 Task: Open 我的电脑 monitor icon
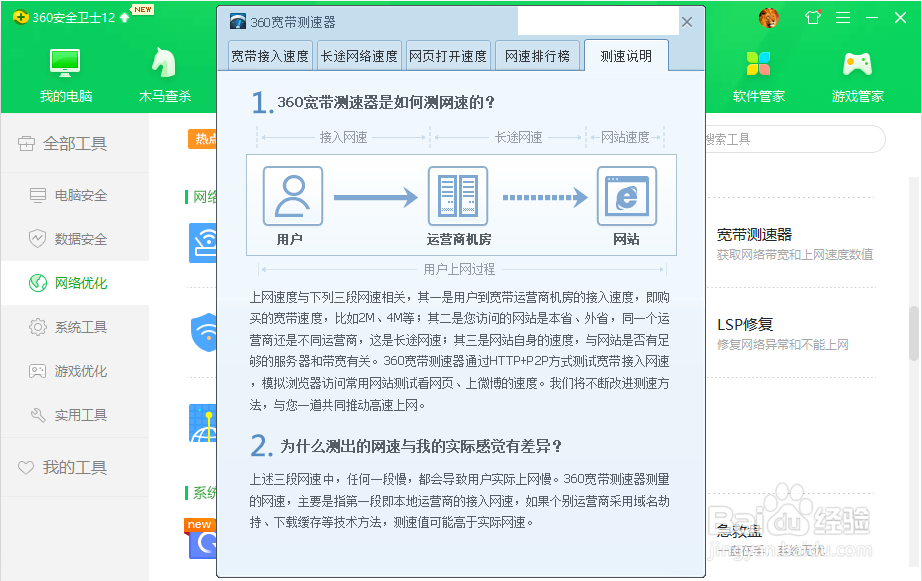coord(65,64)
